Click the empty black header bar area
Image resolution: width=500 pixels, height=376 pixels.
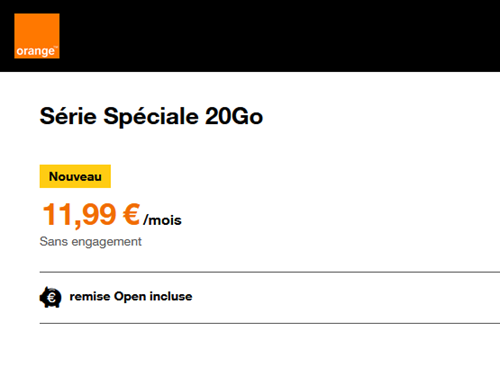pos(280,36)
